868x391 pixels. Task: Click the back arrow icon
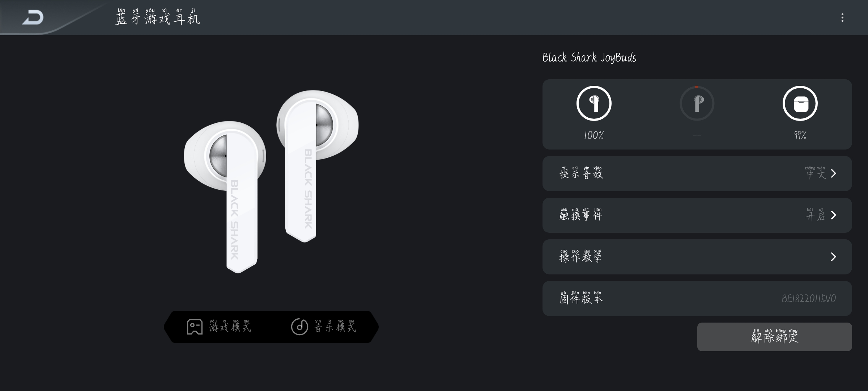pyautogui.click(x=33, y=17)
